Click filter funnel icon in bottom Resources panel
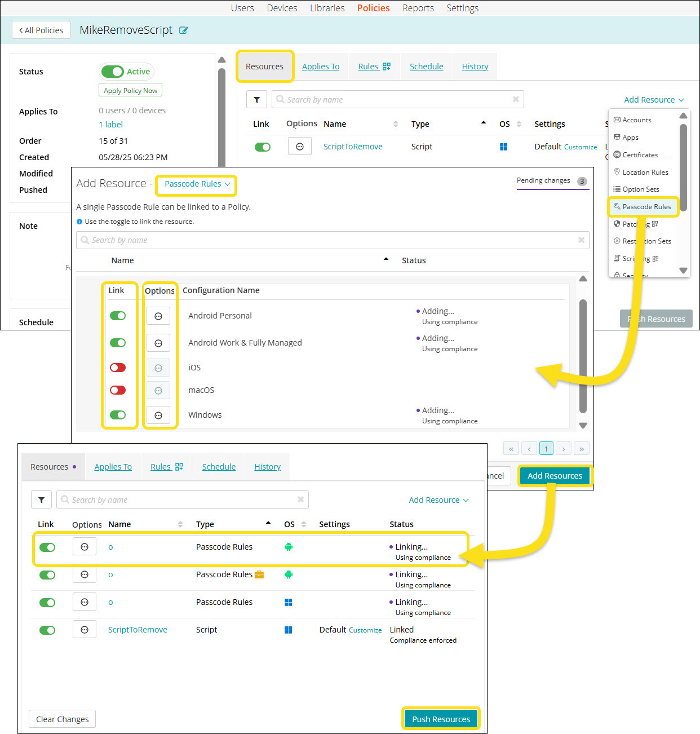700x734 pixels. click(41, 500)
